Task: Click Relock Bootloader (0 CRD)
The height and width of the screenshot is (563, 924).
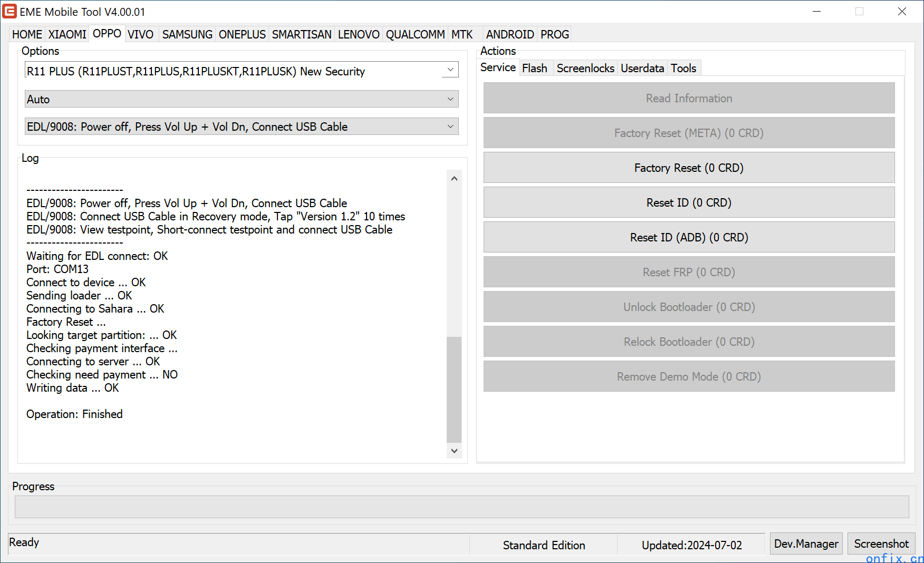Action: 689,342
